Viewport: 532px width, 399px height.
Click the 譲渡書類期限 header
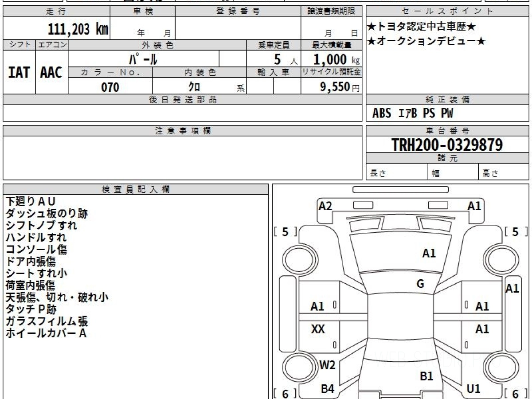331,12
